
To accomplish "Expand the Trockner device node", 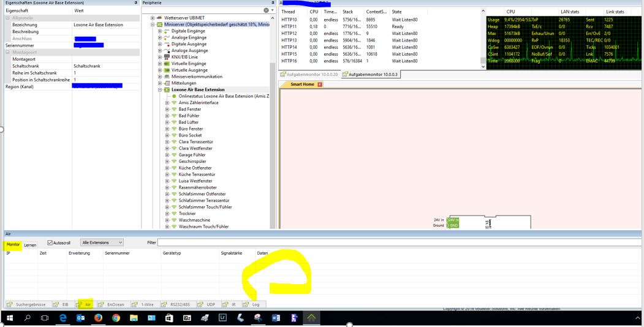I will coord(167,214).
